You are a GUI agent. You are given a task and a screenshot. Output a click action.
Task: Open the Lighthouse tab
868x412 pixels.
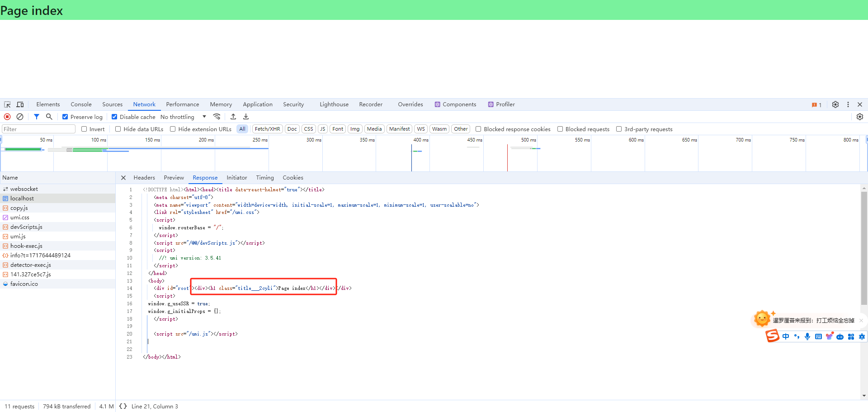(334, 104)
